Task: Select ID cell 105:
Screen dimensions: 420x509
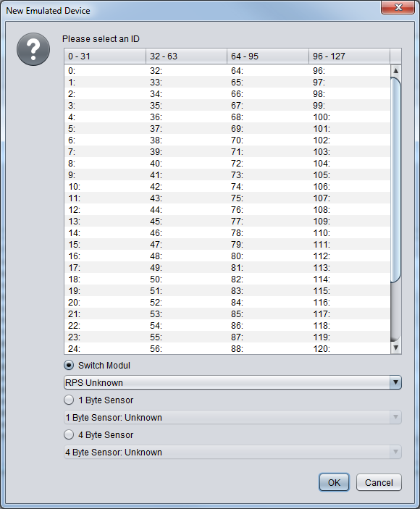Action: pos(350,175)
